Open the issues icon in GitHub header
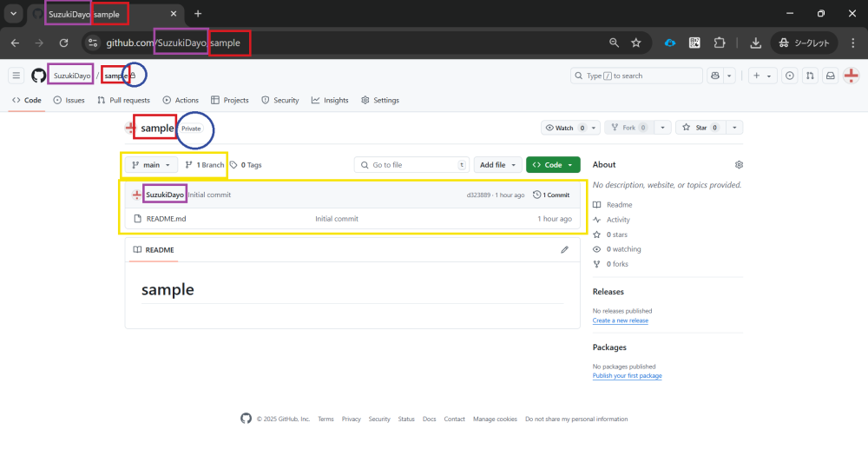The image size is (868, 456). tap(790, 76)
